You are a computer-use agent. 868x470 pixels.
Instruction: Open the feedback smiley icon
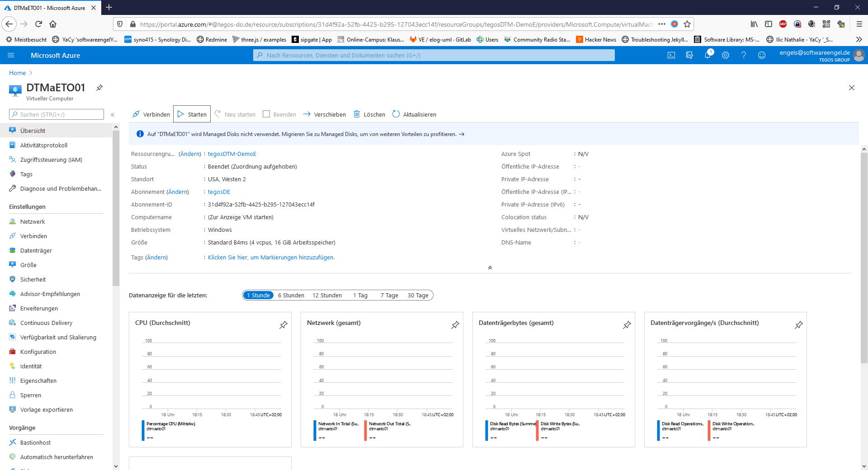point(762,55)
